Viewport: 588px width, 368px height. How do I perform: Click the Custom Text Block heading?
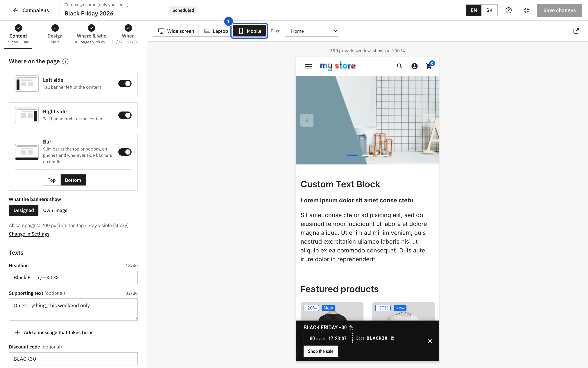coord(340,184)
